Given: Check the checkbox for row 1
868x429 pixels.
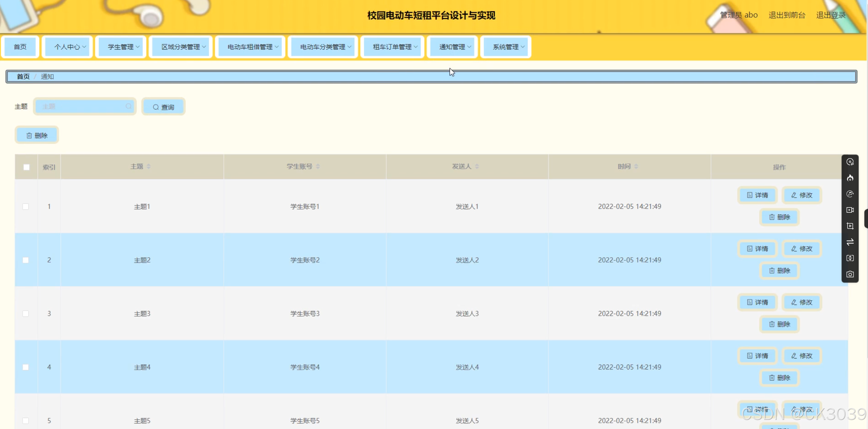Looking at the screenshot, I should click(x=26, y=207).
